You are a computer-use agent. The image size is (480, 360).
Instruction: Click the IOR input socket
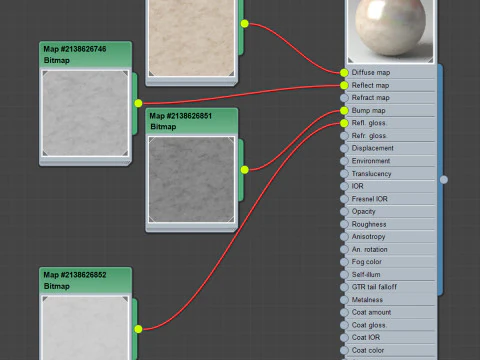coord(344,186)
